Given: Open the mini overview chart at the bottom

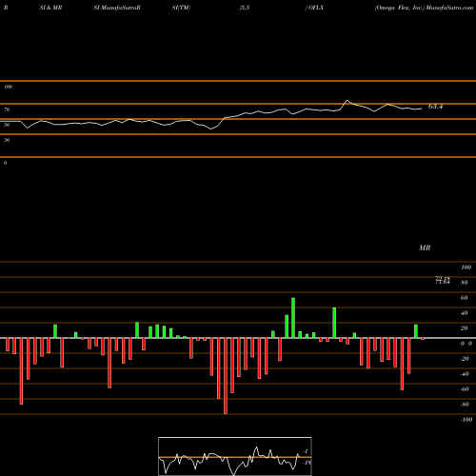Looking at the screenshot, I should click(235, 456).
